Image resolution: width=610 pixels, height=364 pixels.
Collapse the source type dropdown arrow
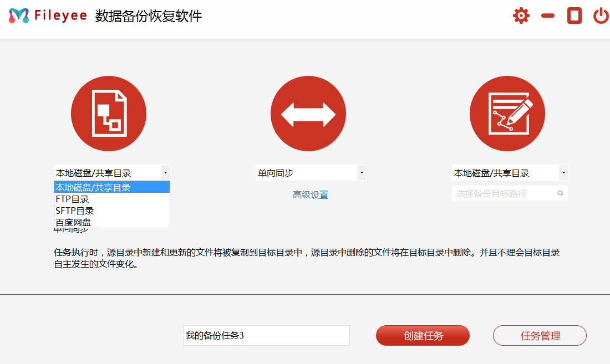click(165, 173)
